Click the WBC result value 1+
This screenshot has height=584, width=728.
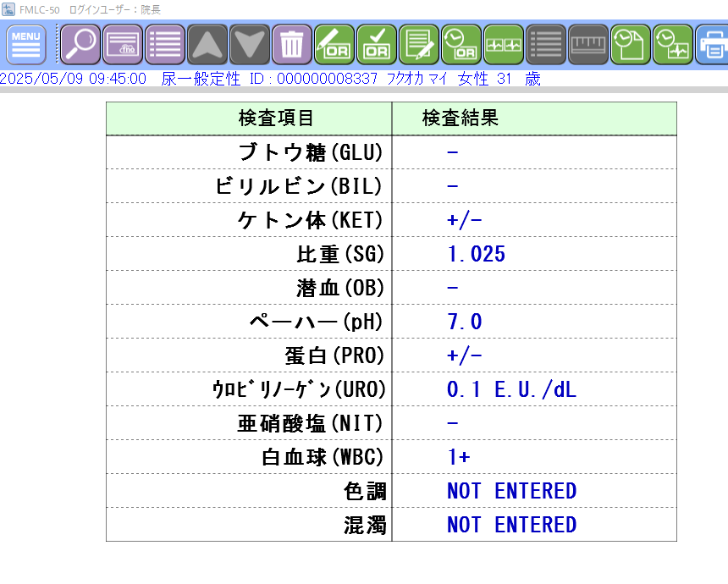pos(459,457)
